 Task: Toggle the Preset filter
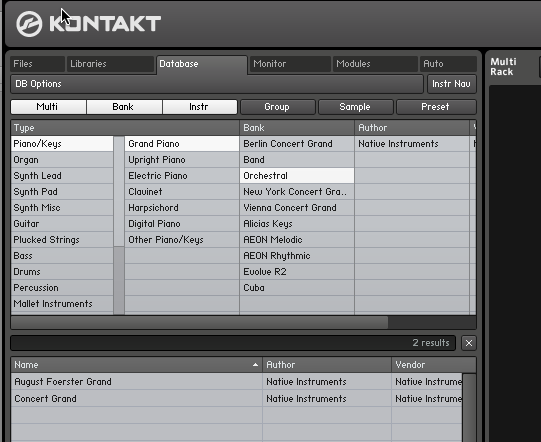[x=436, y=107]
